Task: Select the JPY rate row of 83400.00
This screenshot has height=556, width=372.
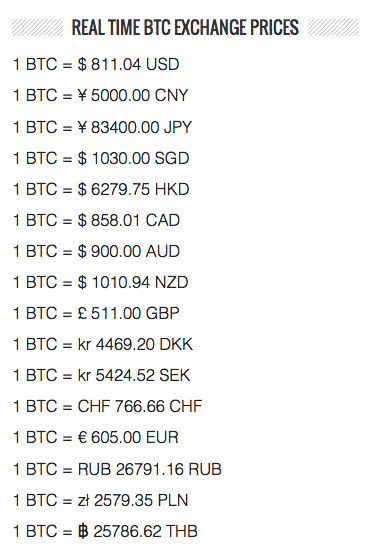Action: (x=102, y=127)
